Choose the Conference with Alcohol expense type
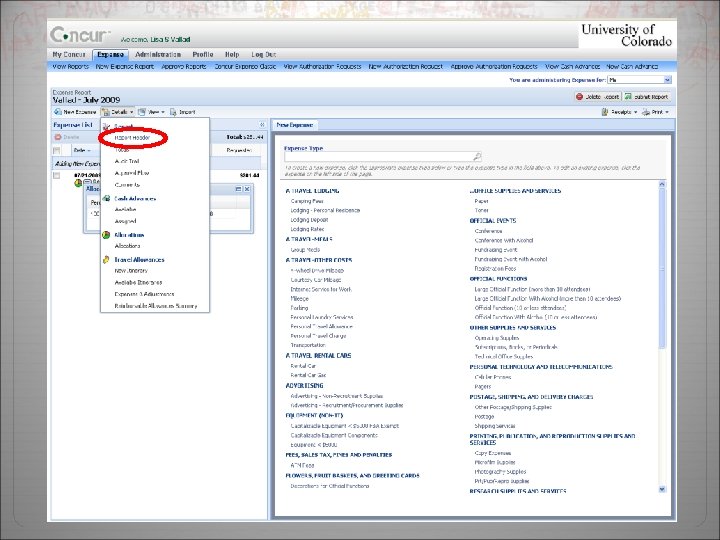720x540 pixels. 504,241
